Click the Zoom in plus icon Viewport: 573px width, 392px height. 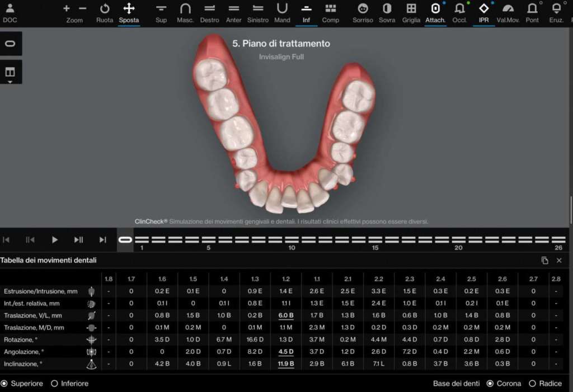[66, 8]
